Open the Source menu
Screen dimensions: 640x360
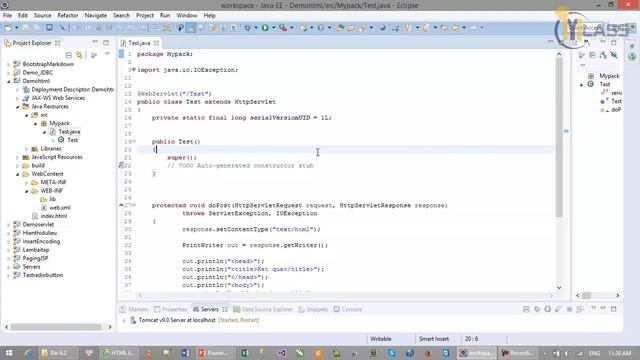pos(42,16)
